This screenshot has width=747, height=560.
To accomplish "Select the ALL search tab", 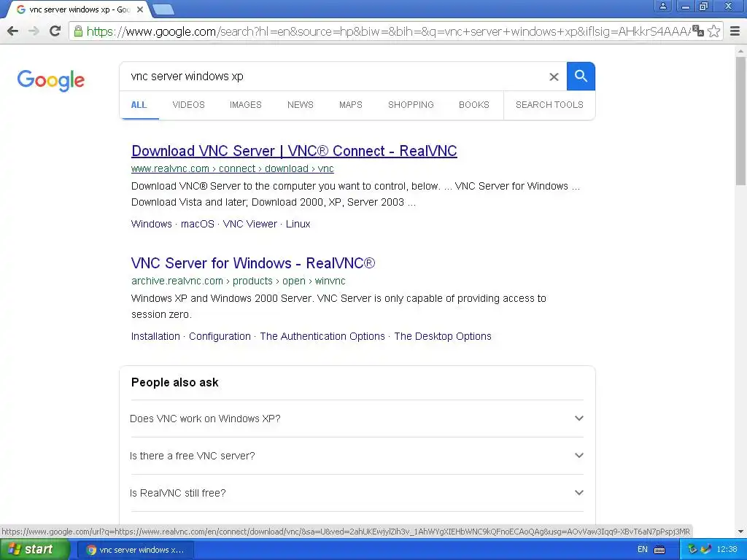I will click(139, 105).
